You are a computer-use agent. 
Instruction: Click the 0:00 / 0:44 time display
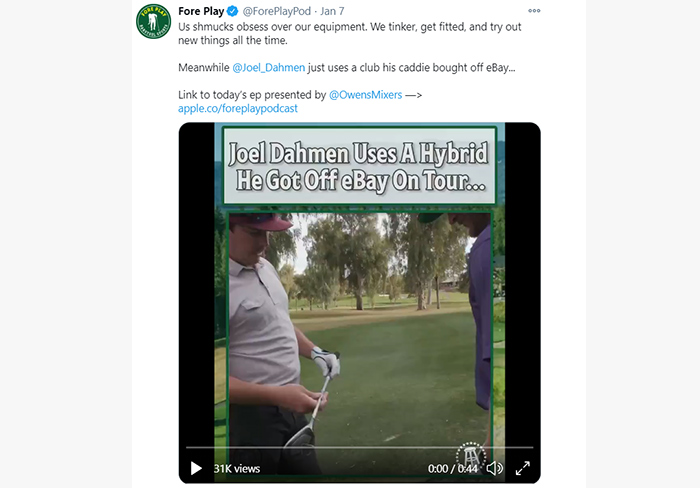point(453,468)
